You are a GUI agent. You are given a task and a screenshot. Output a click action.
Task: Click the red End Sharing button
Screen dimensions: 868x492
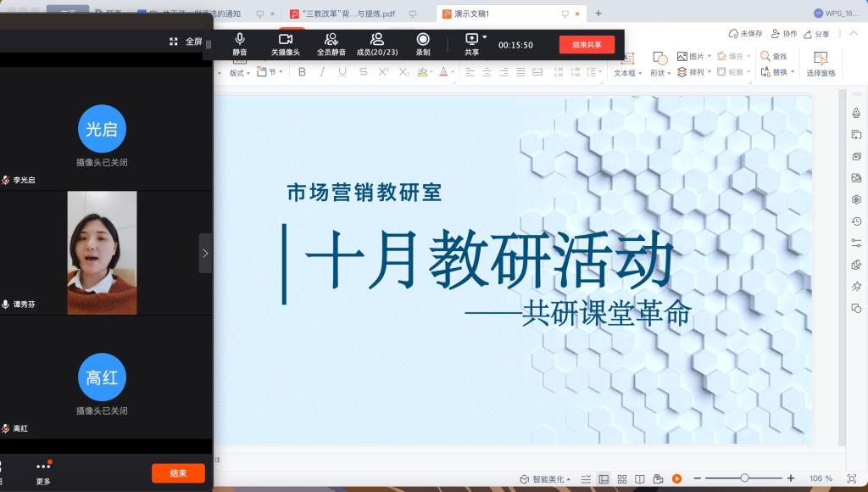point(587,45)
